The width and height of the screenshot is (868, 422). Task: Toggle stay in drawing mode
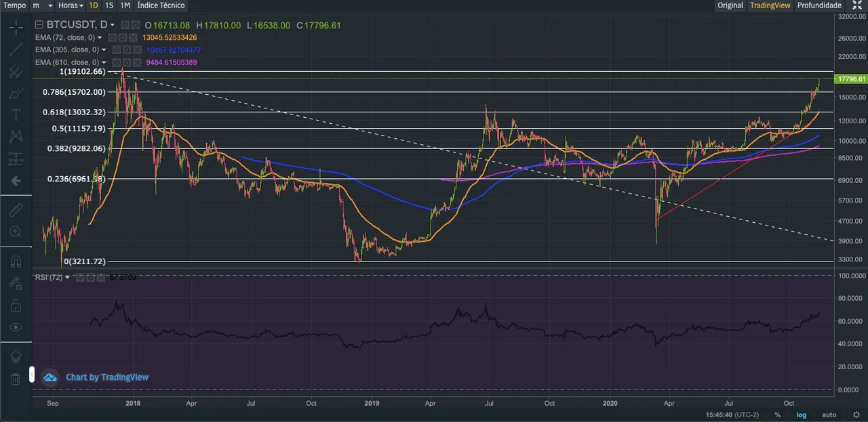[x=16, y=283]
